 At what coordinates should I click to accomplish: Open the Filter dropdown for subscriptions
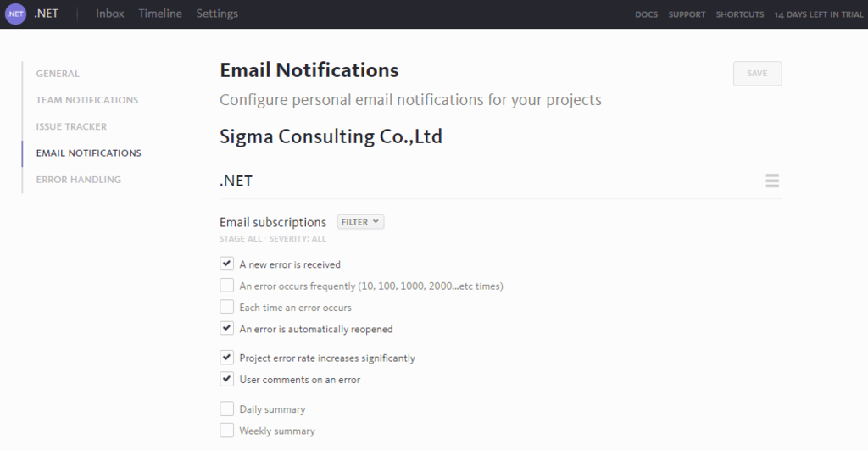click(x=360, y=222)
